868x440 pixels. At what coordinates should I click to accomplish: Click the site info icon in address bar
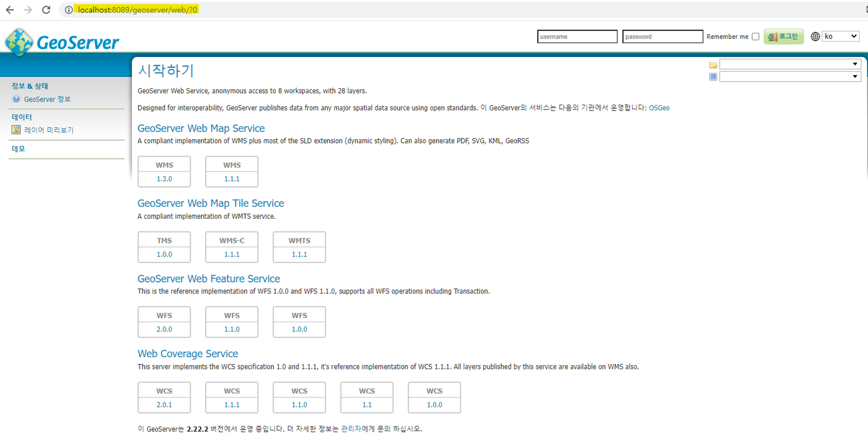point(69,10)
